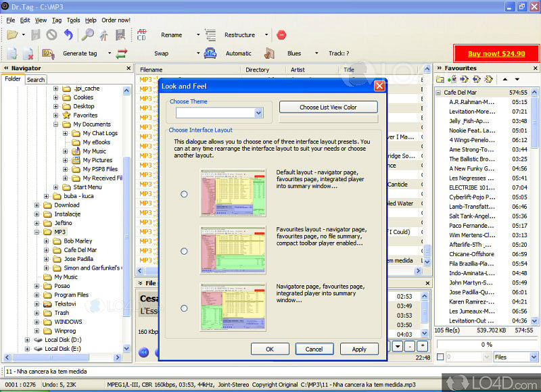
Task: Click the blue car Automatic icon
Action: (210, 53)
